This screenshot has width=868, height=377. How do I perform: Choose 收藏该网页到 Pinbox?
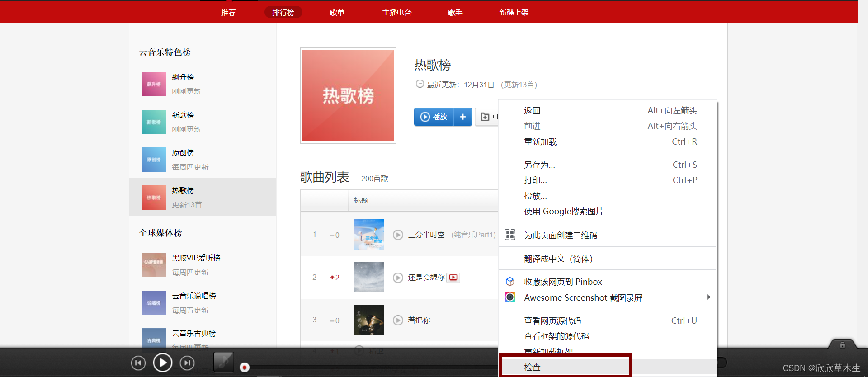point(608,282)
